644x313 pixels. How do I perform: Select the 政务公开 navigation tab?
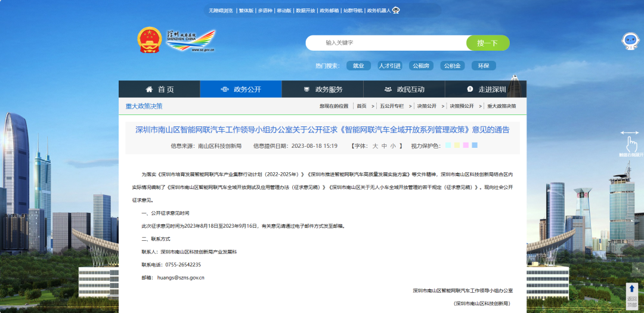click(x=241, y=89)
